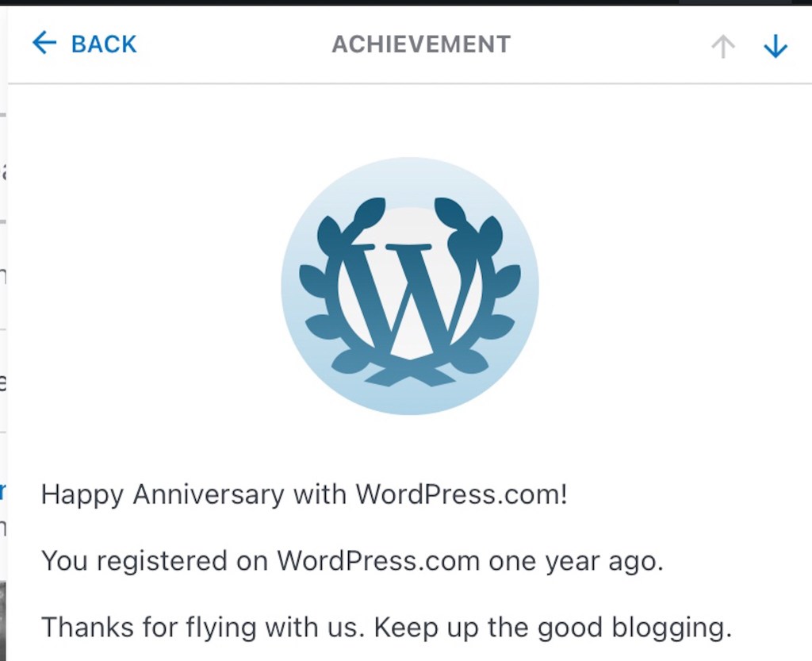
Task: Click the back arrow icon
Action: pyautogui.click(x=44, y=43)
